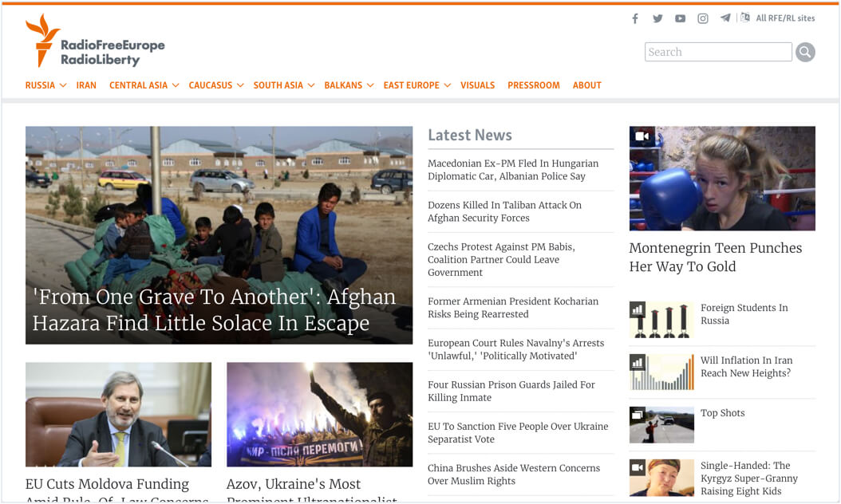Open the Top Shots headline

tap(722, 413)
